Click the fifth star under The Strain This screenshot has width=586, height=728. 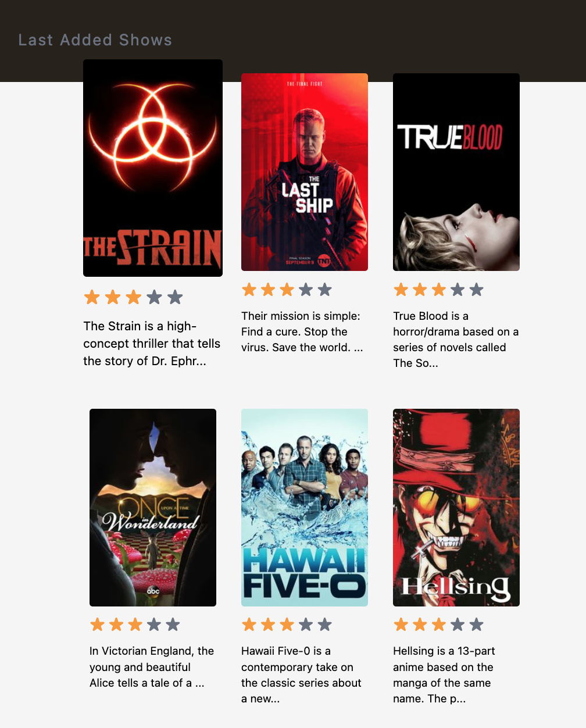(x=175, y=297)
